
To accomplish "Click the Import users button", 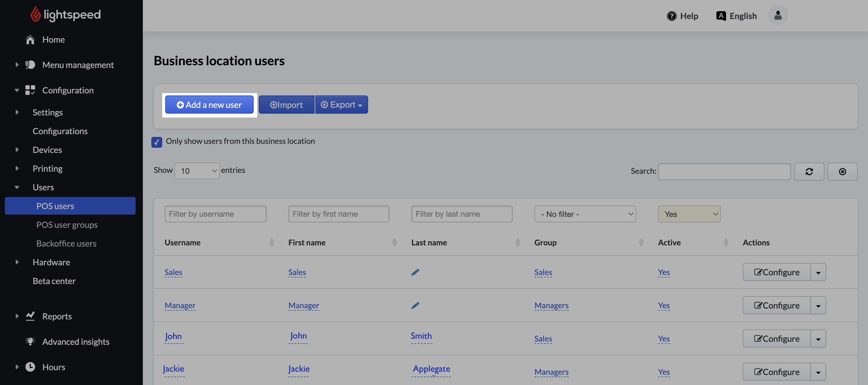I will coord(286,105).
